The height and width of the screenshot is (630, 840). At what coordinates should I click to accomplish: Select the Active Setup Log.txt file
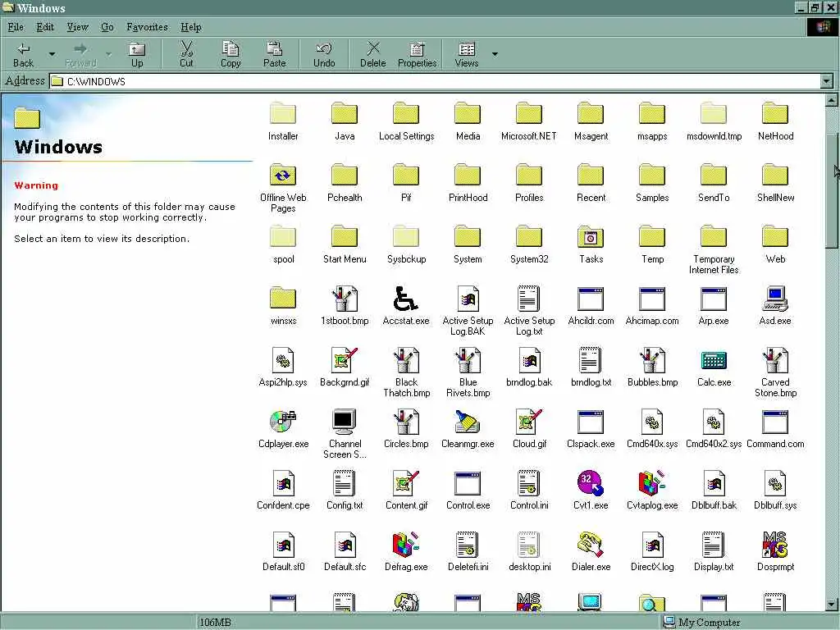tap(529, 299)
